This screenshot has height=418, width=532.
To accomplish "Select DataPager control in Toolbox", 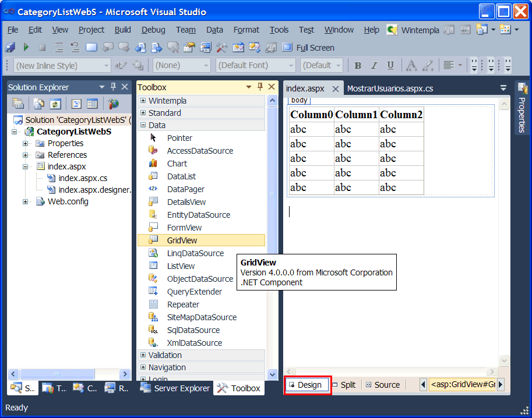I will [201, 189].
